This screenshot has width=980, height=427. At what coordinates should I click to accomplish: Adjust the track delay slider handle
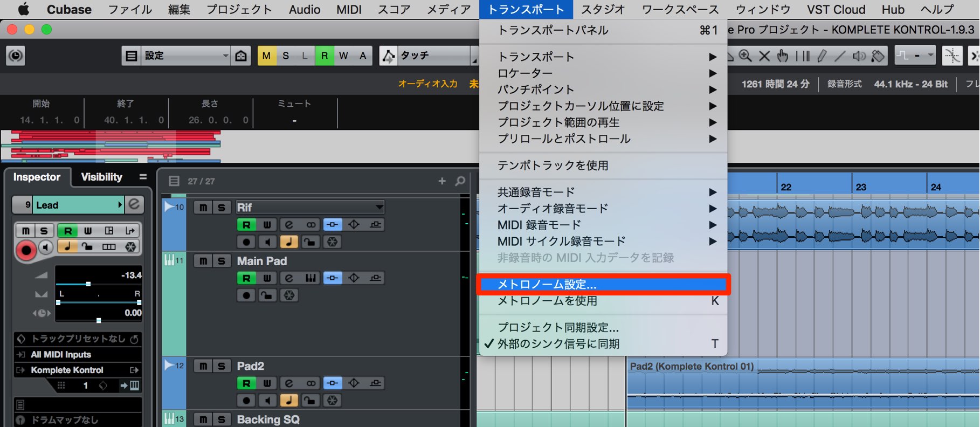99,321
